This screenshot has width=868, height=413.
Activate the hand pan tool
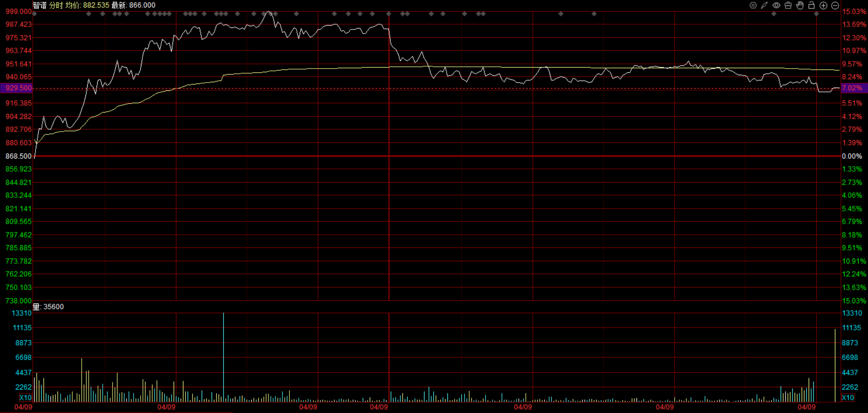click(800, 6)
